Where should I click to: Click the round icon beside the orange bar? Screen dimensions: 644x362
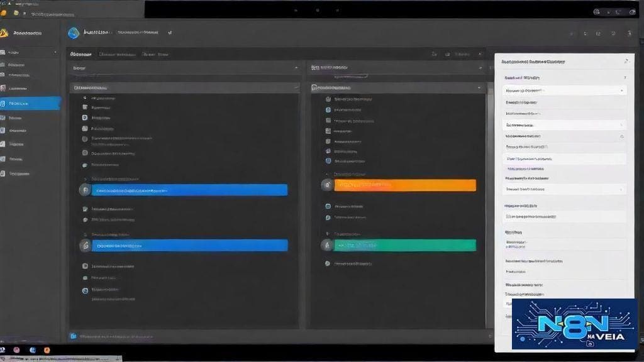(327, 185)
